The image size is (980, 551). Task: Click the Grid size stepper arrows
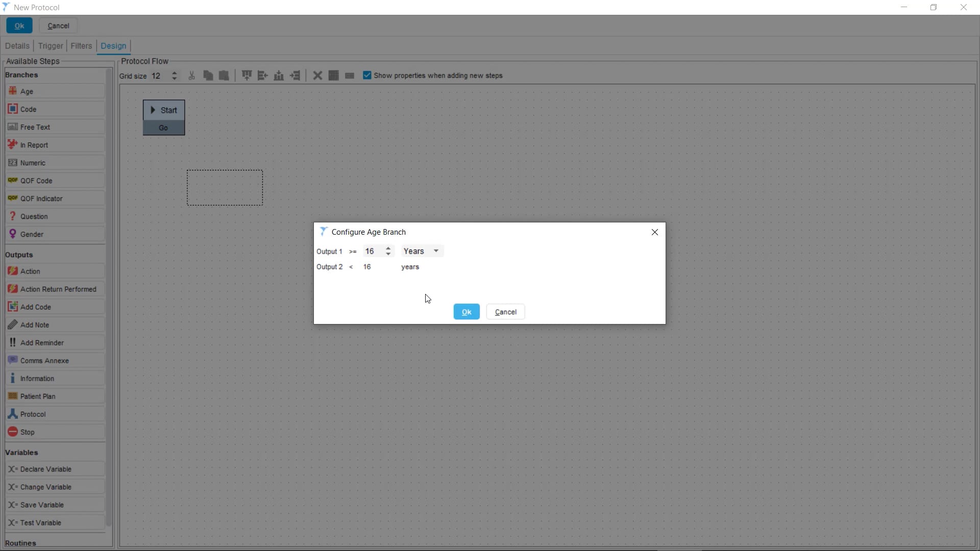click(175, 76)
